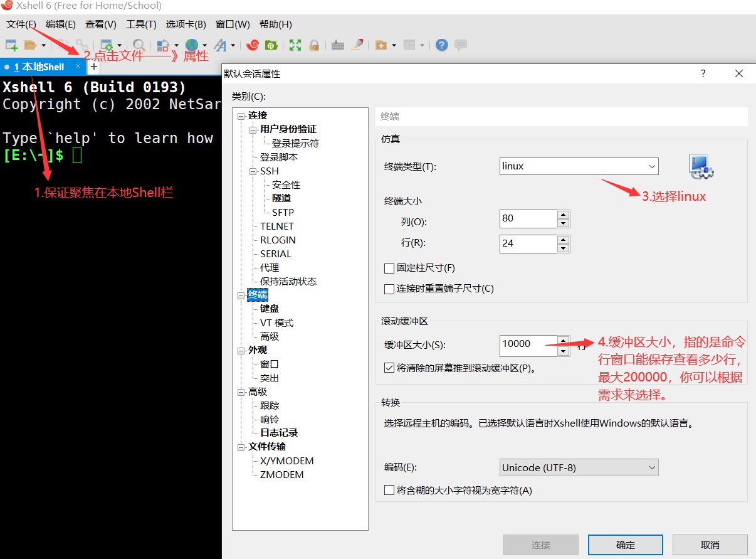
Task: Collapse the 文件传输 tree node
Action: point(240,447)
